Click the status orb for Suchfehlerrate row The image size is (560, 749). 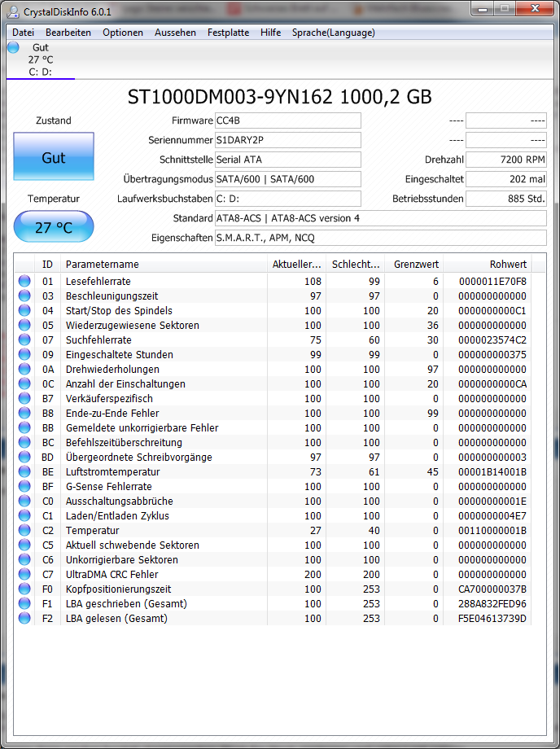pos(24,339)
